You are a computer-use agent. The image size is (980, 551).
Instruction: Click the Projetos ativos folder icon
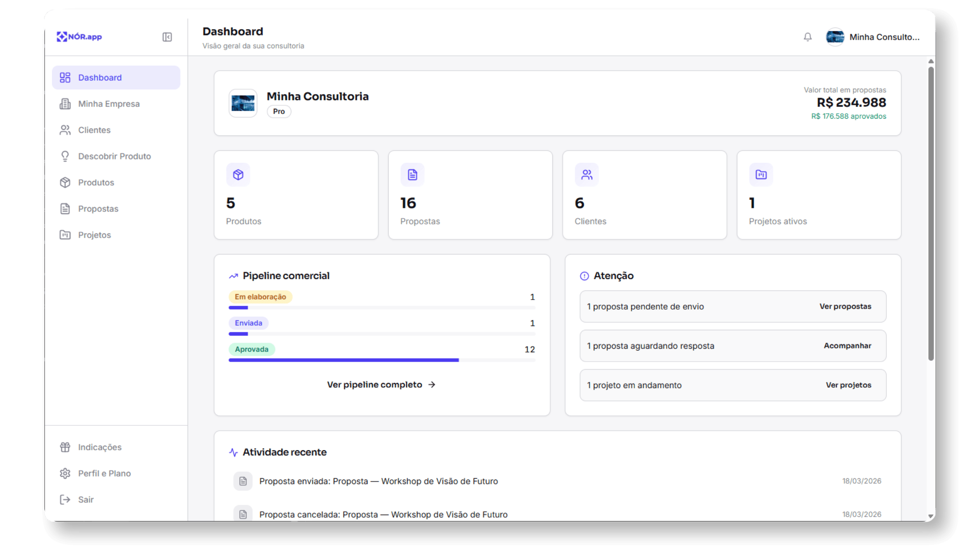[x=761, y=175]
